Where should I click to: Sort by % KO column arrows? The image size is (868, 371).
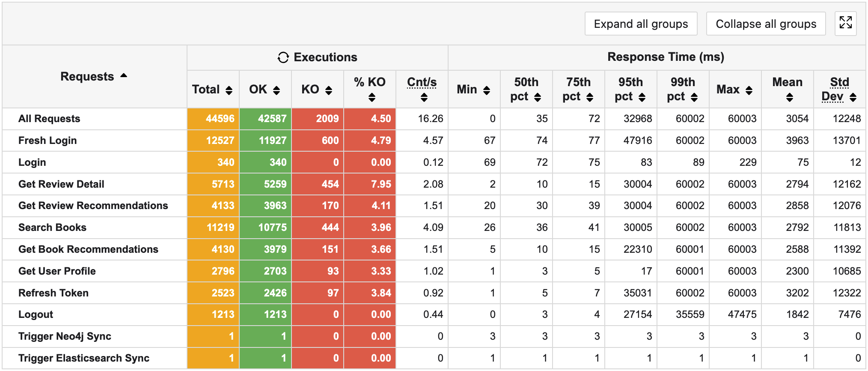[x=372, y=98]
